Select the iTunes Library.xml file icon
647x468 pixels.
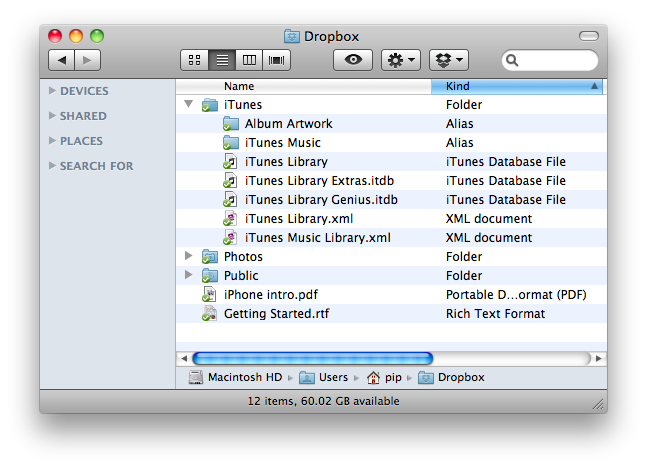(x=231, y=219)
